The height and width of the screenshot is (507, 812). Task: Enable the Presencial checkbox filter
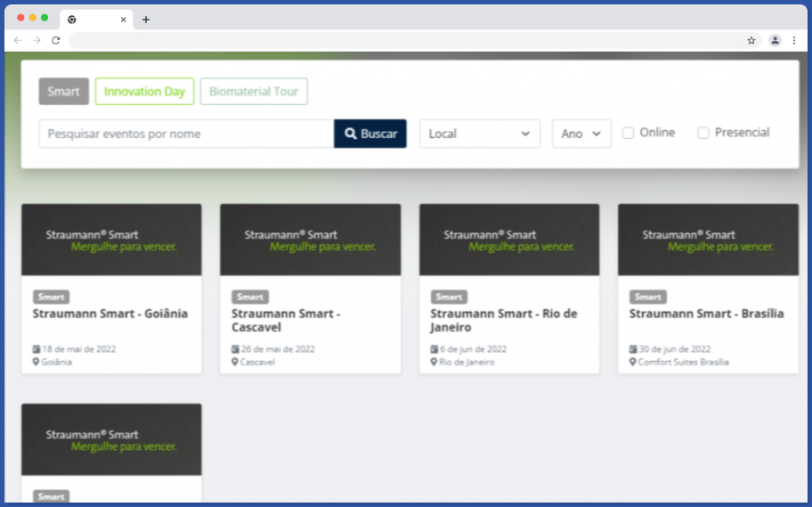click(x=703, y=134)
